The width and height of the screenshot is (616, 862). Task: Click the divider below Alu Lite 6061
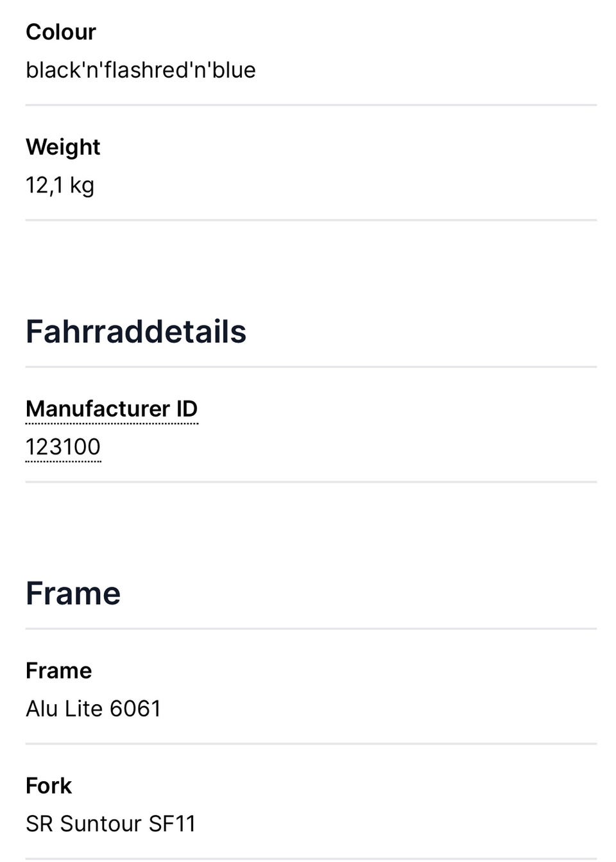coord(311,744)
